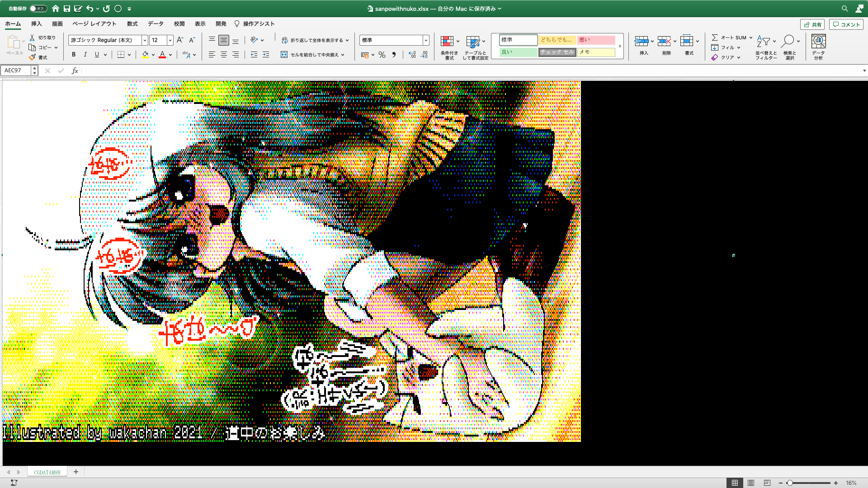
Task: Align text left
Action: coord(212,55)
